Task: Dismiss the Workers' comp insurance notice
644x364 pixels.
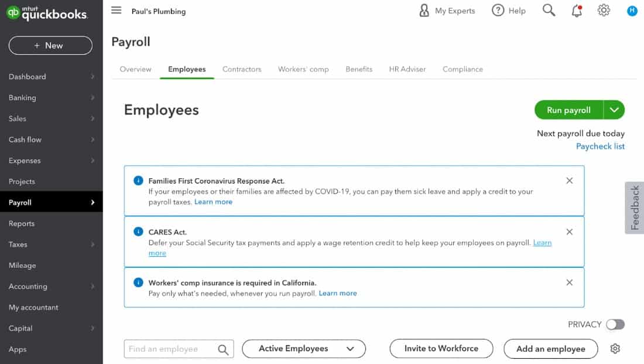Action: (569, 283)
